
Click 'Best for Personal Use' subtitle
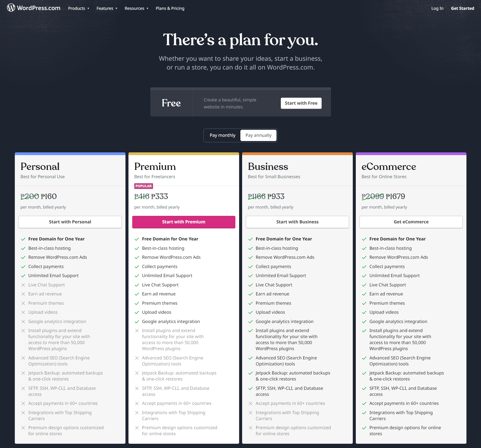42,177
